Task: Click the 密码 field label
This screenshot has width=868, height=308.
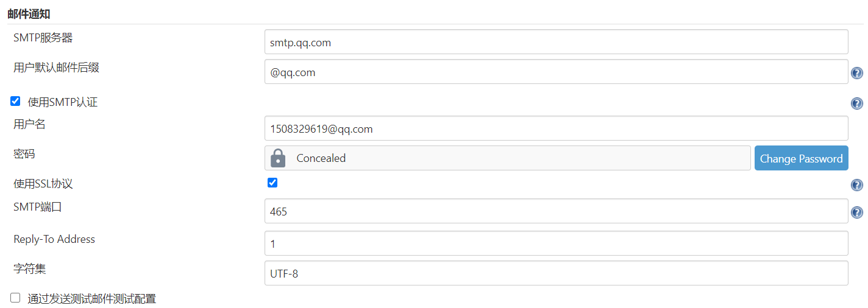Action: click(24, 154)
